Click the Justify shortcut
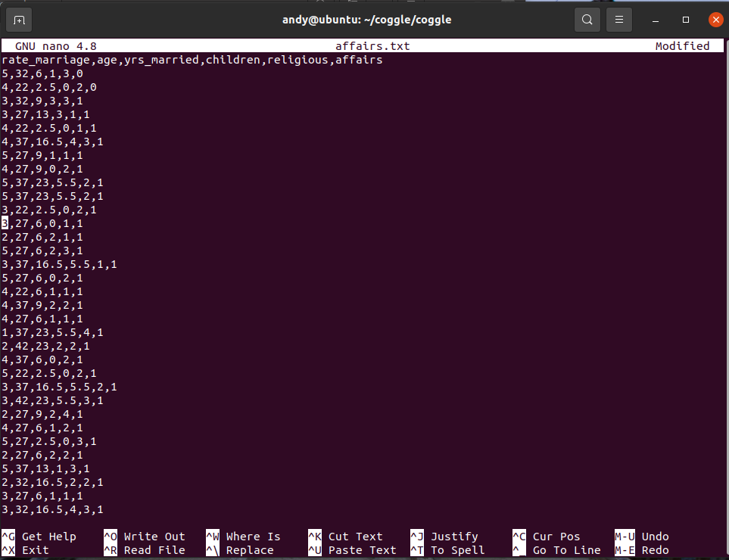 [x=444, y=537]
